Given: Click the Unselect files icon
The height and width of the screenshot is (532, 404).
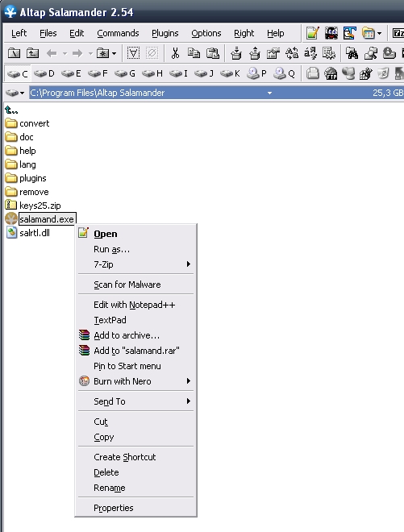Looking at the screenshot, I should point(152,53).
